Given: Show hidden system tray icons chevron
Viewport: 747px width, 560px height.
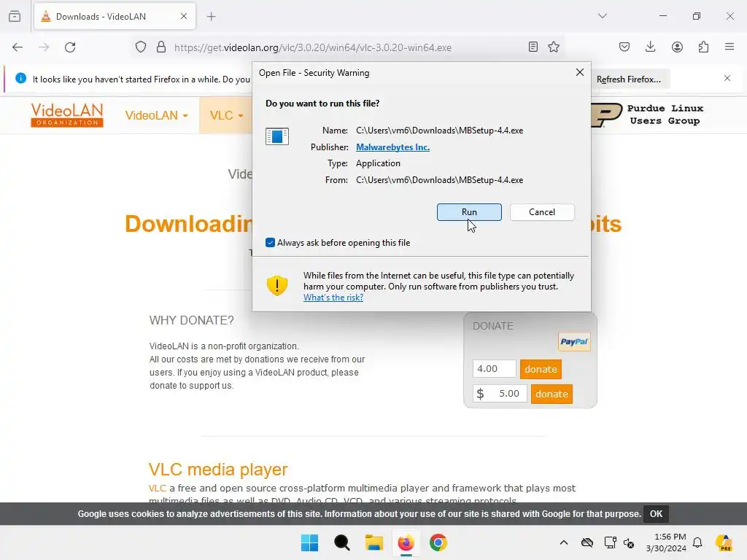Looking at the screenshot, I should point(564,542).
